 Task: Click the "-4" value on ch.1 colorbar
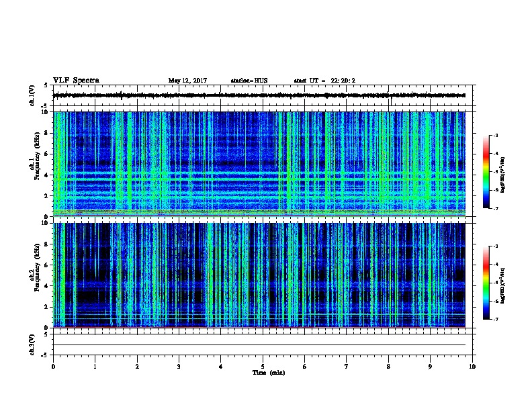495,154
